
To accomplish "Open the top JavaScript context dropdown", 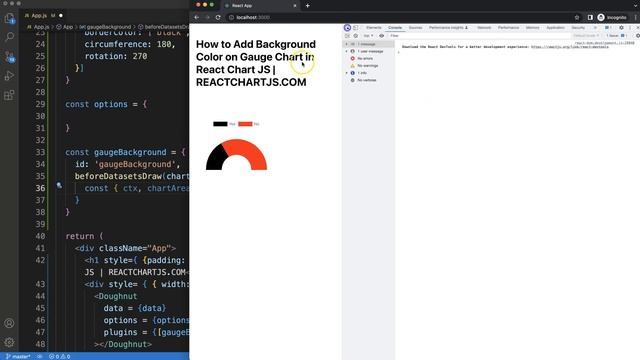I will (x=368, y=36).
